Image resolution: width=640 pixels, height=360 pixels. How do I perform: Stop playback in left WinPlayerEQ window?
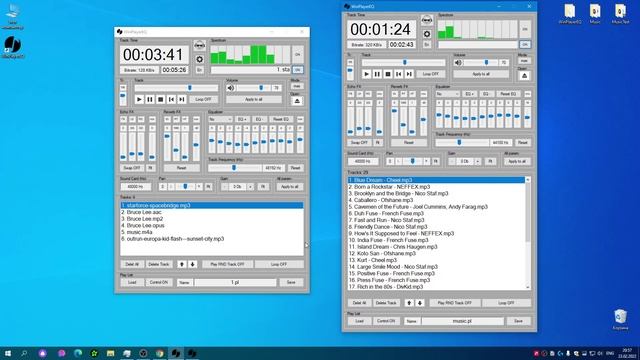tap(160, 100)
